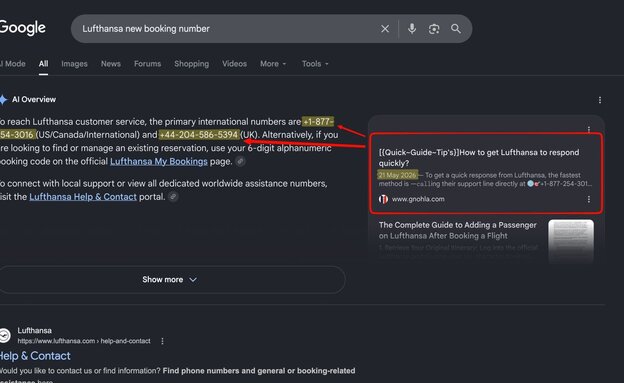Open the Help & Contact result title
Image resolution: width=624 pixels, height=383 pixels.
pyautogui.click(x=35, y=356)
